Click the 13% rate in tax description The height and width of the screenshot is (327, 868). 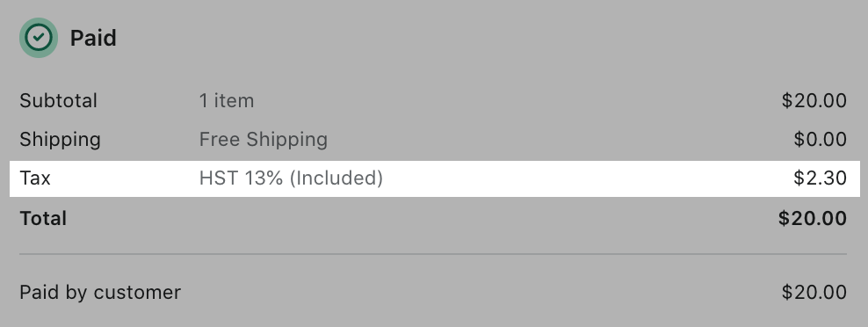[264, 178]
